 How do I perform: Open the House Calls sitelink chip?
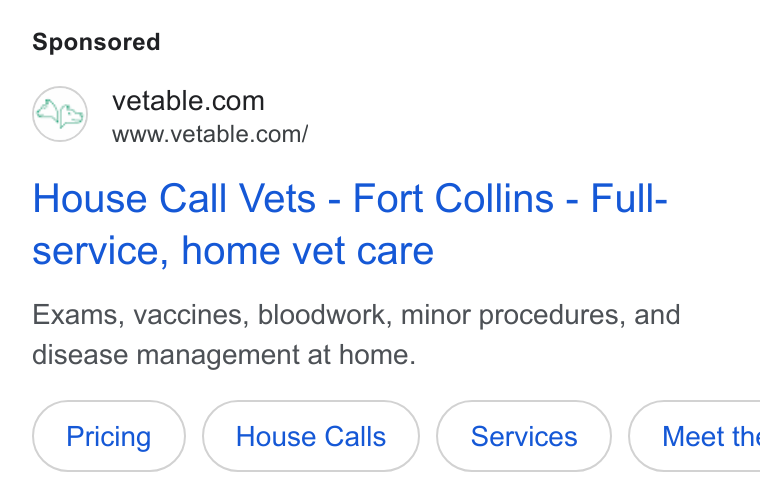[311, 436]
